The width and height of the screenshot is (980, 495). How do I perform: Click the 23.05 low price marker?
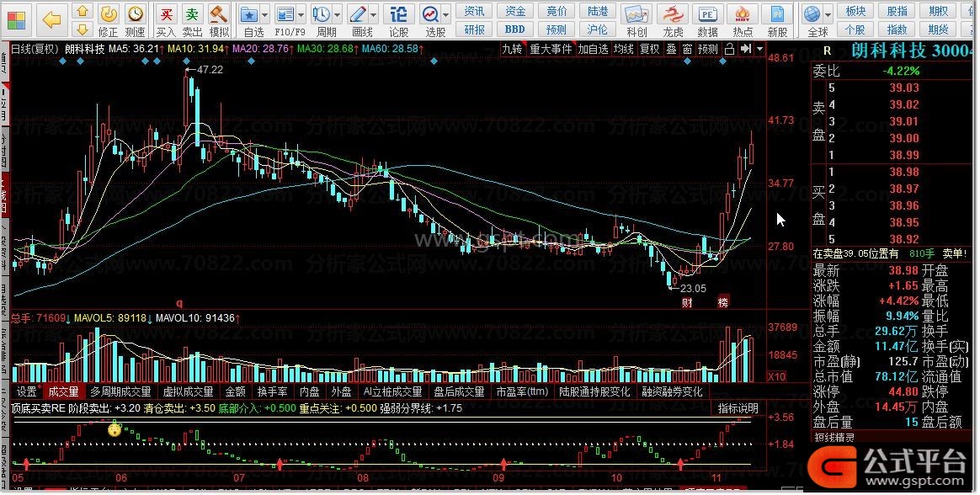pos(693,289)
